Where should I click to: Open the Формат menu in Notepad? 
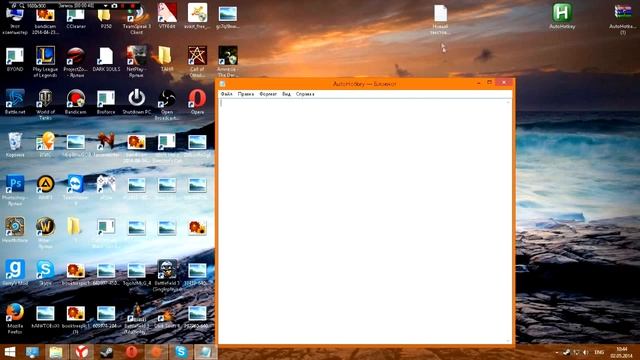click(268, 94)
